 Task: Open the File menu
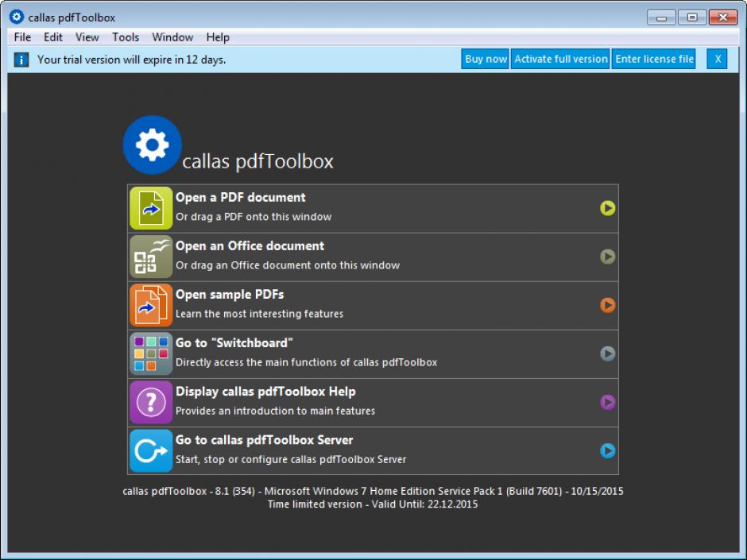point(23,37)
